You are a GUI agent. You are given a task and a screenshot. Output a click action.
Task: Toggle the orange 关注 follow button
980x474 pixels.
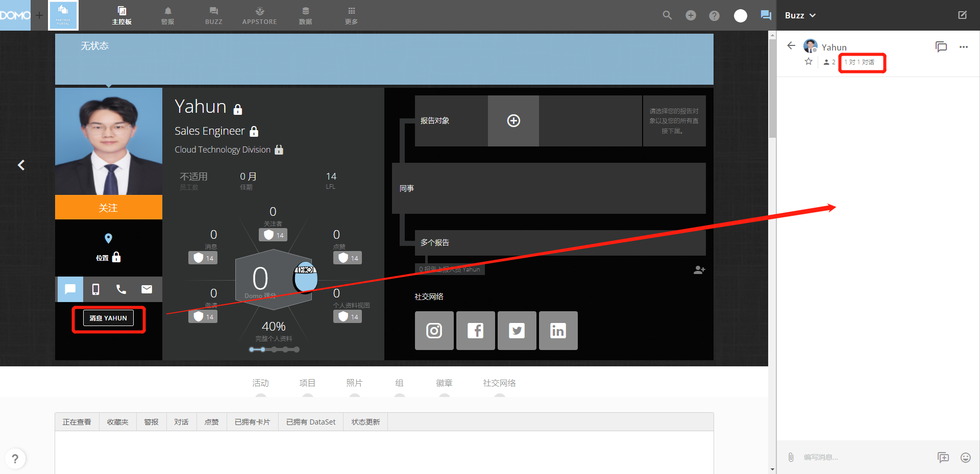pyautogui.click(x=108, y=208)
